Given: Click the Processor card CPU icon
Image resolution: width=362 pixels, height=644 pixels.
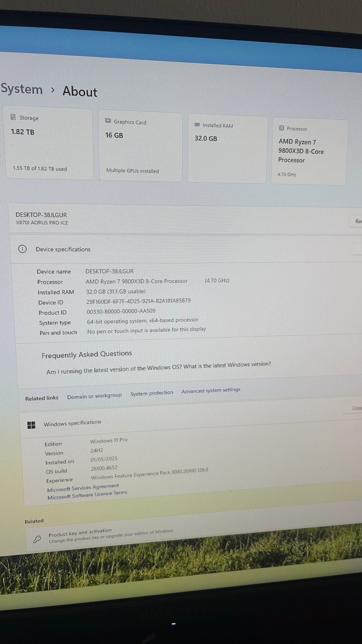Looking at the screenshot, I should 281,128.
